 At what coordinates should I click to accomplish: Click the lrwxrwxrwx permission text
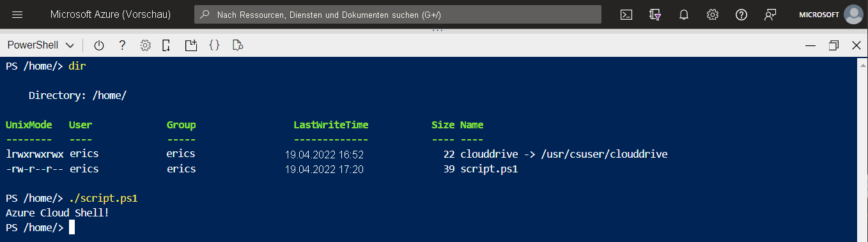[35, 155]
